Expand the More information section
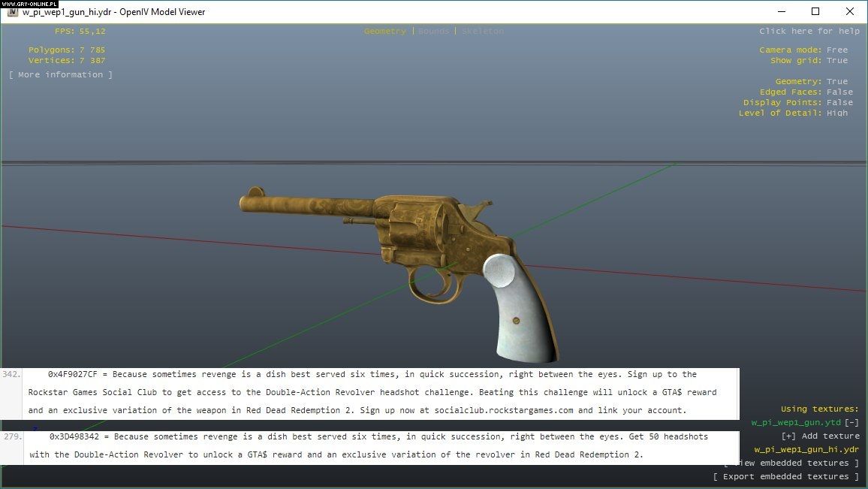The width and height of the screenshot is (868, 489). [61, 75]
